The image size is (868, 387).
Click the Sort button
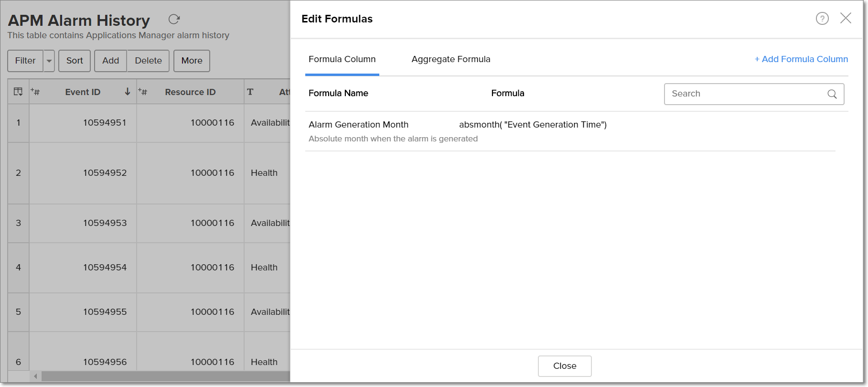[75, 61]
